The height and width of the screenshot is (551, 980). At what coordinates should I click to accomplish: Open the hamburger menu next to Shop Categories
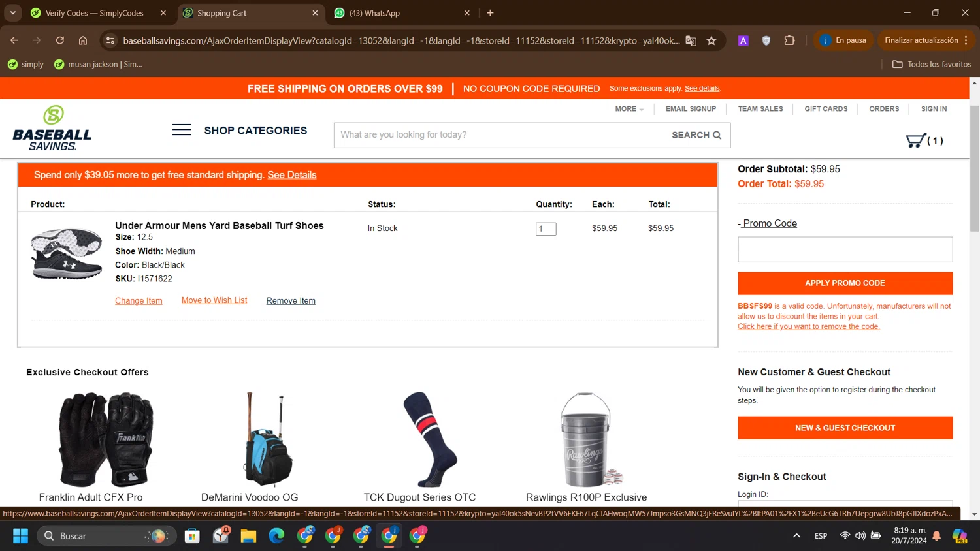(182, 130)
